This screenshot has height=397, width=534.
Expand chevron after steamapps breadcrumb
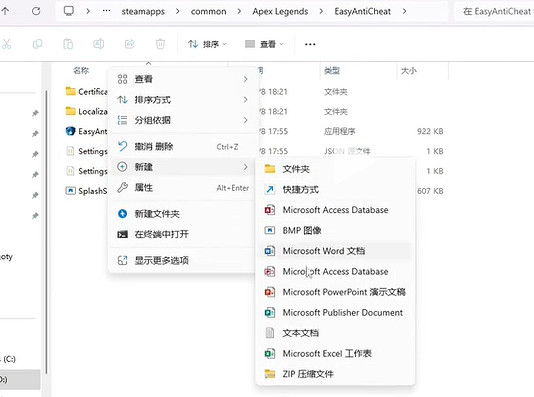point(177,11)
